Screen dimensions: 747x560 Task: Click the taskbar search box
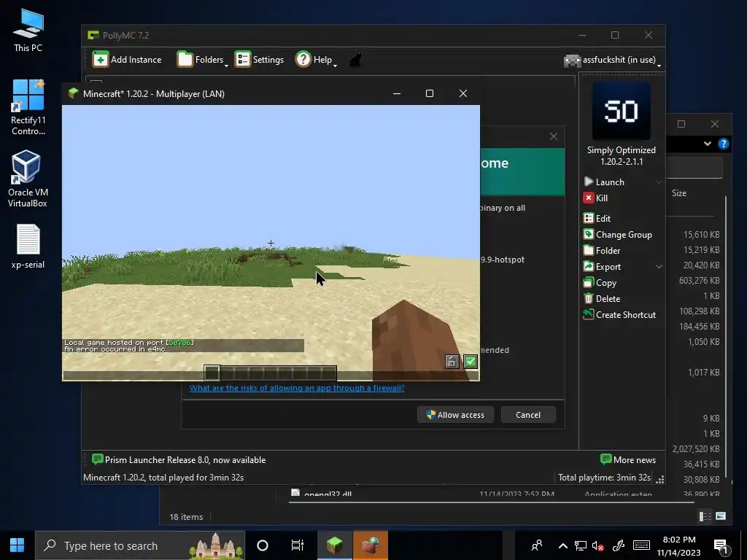click(x=140, y=545)
